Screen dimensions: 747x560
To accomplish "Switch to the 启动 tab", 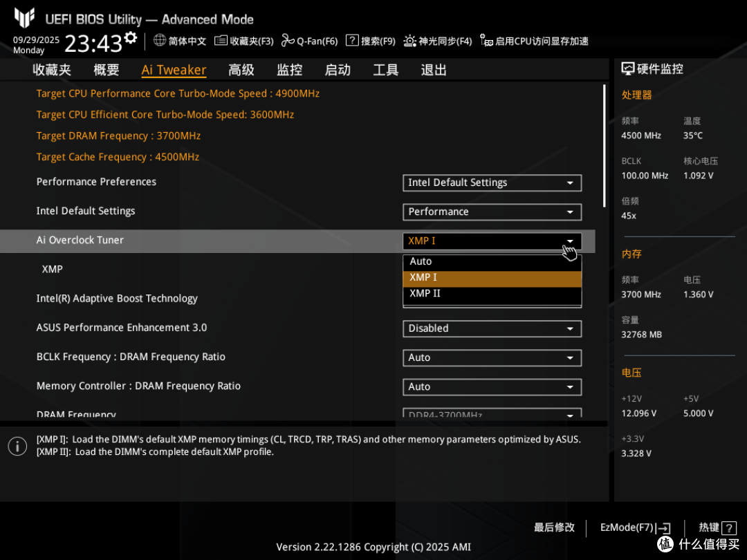I will click(x=338, y=70).
